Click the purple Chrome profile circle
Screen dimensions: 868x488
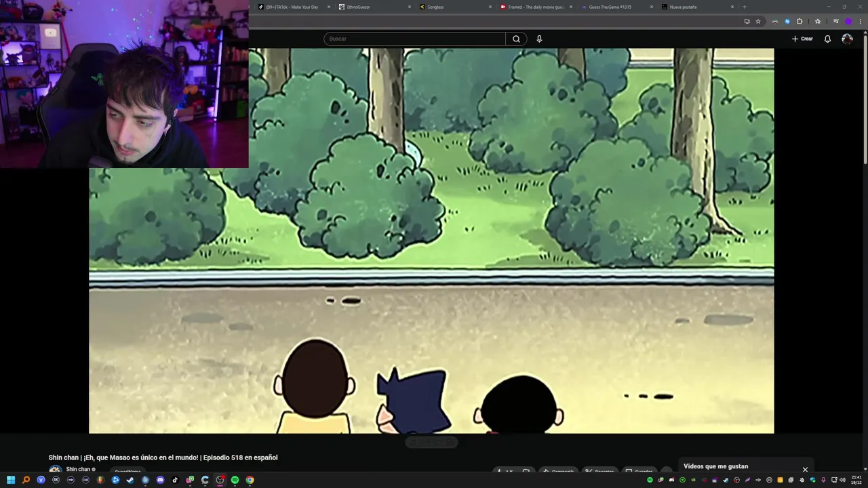tap(848, 21)
